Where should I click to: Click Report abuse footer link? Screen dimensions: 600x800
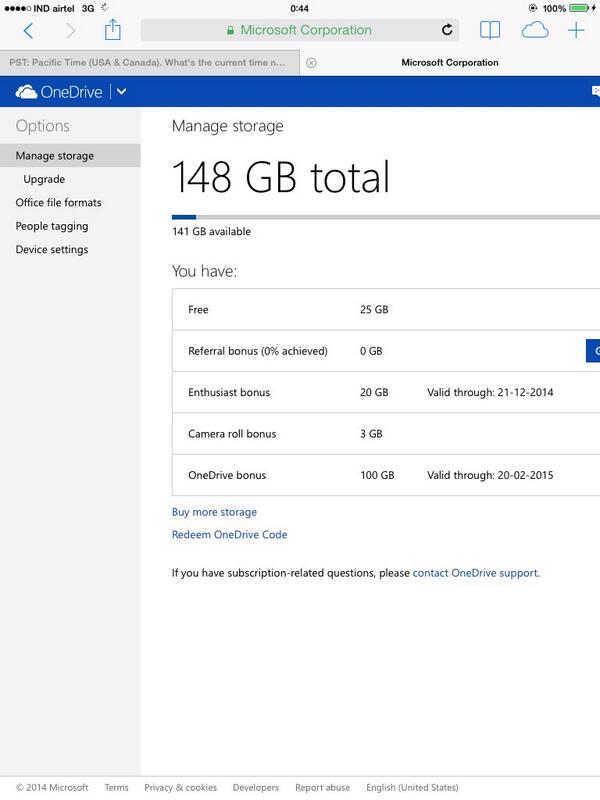[x=322, y=787]
